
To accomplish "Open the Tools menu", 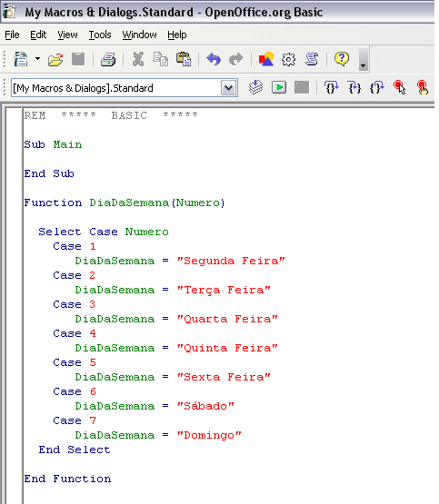I will click(x=100, y=35).
